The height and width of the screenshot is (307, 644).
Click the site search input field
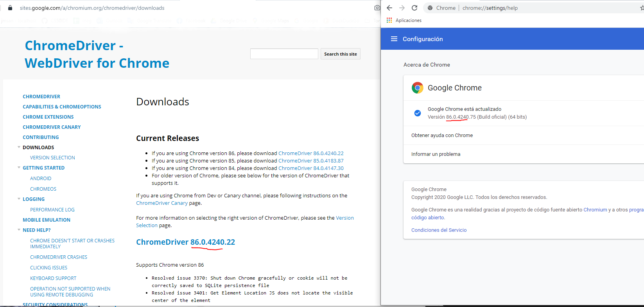(x=284, y=54)
